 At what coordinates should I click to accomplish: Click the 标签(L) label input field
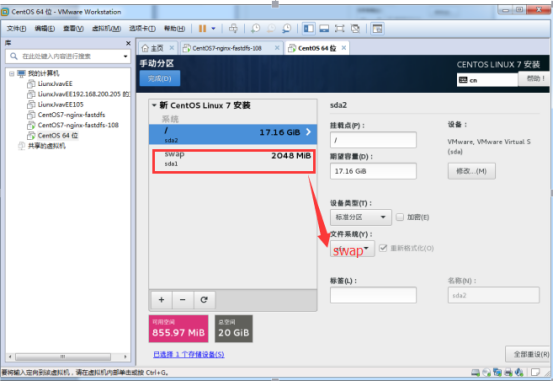[x=373, y=295]
